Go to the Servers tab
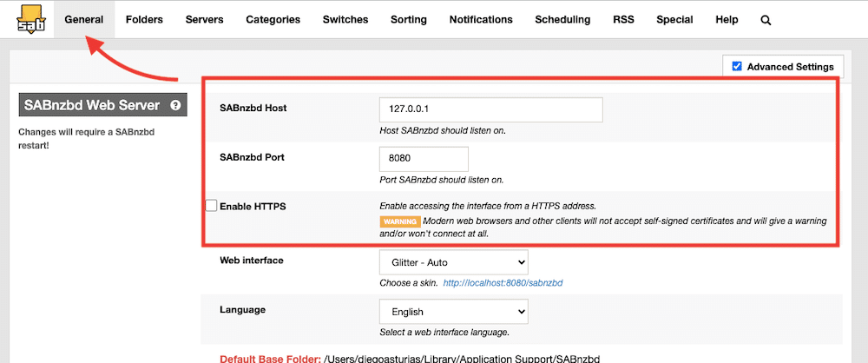Screen dimensions: 868x363 click(x=204, y=19)
